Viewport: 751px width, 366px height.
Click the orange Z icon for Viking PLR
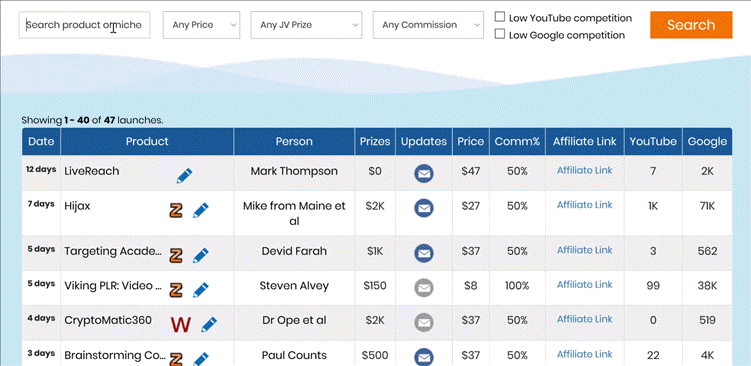coord(176,290)
